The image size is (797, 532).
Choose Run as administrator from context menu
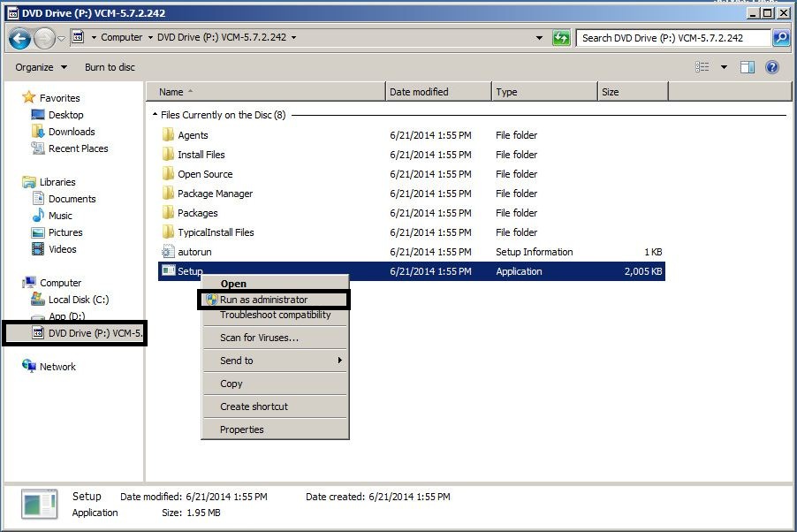click(x=263, y=300)
